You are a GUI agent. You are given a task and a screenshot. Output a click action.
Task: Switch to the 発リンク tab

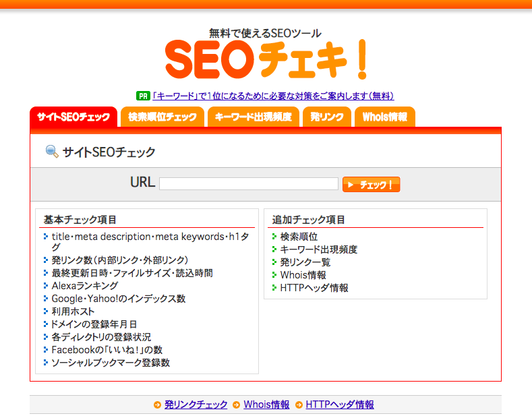[327, 117]
